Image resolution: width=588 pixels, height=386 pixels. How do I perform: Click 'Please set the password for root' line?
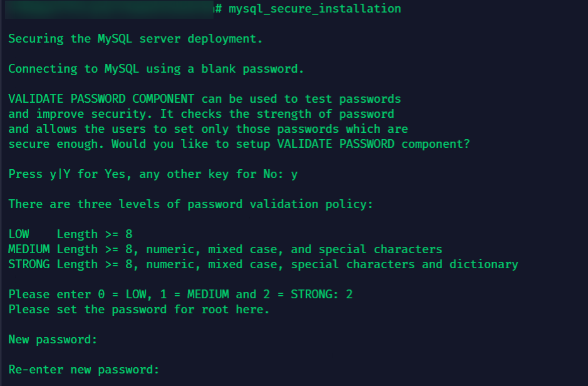pos(139,310)
